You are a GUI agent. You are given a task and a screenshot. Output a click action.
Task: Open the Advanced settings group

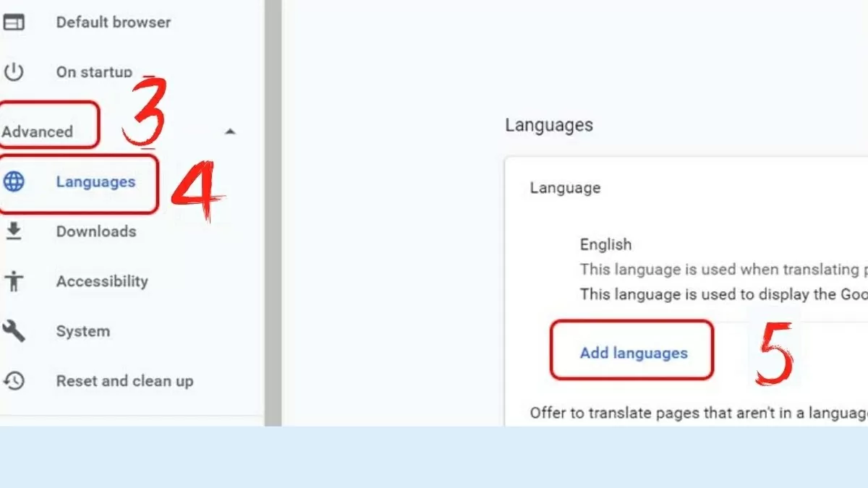[x=38, y=132]
